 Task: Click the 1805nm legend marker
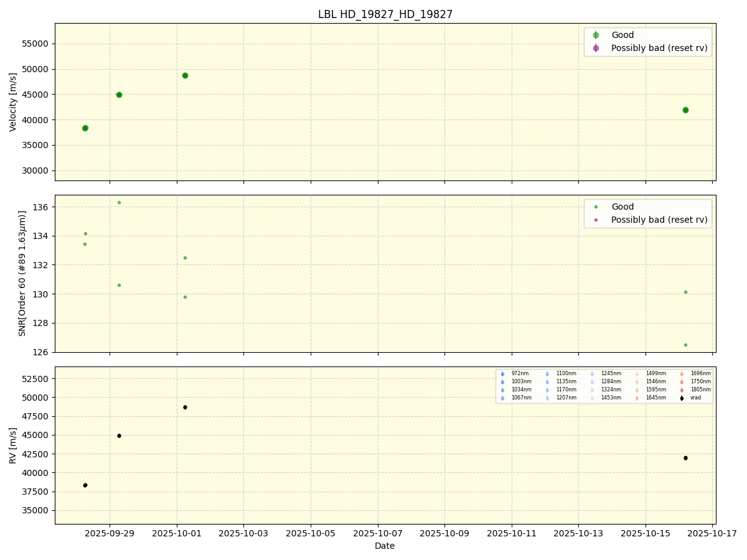682,390
